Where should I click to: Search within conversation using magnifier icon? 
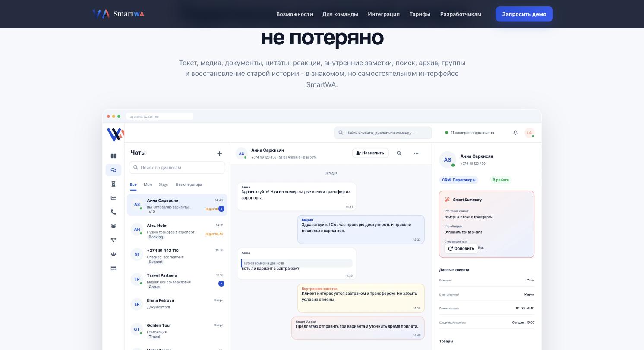tap(399, 153)
